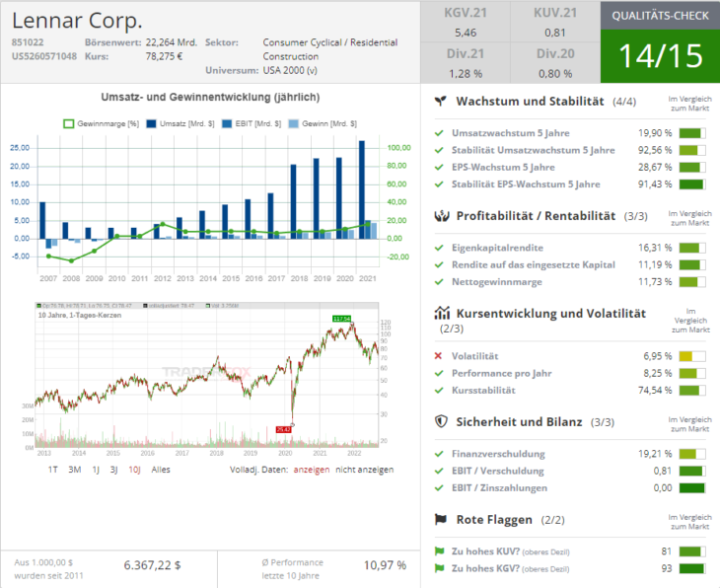Image resolution: width=720 pixels, height=588 pixels.
Task: Click the green rating bar for Umsatzwachstum 5 Jahre
Action: (691, 133)
